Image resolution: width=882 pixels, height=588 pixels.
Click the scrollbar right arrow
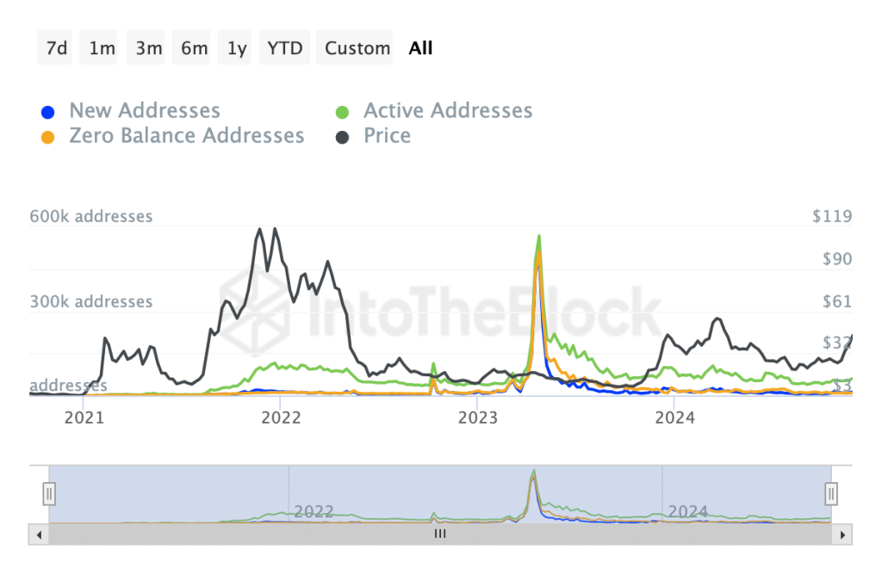[x=842, y=535]
